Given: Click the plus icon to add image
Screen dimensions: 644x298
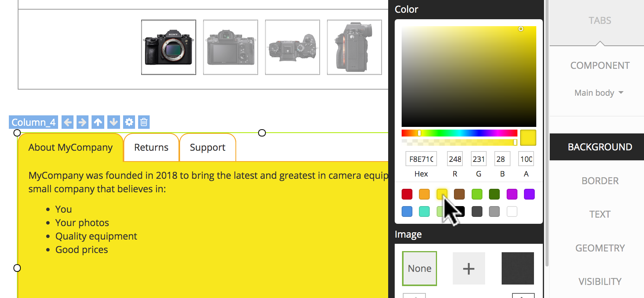Looking at the screenshot, I should click(x=469, y=268).
